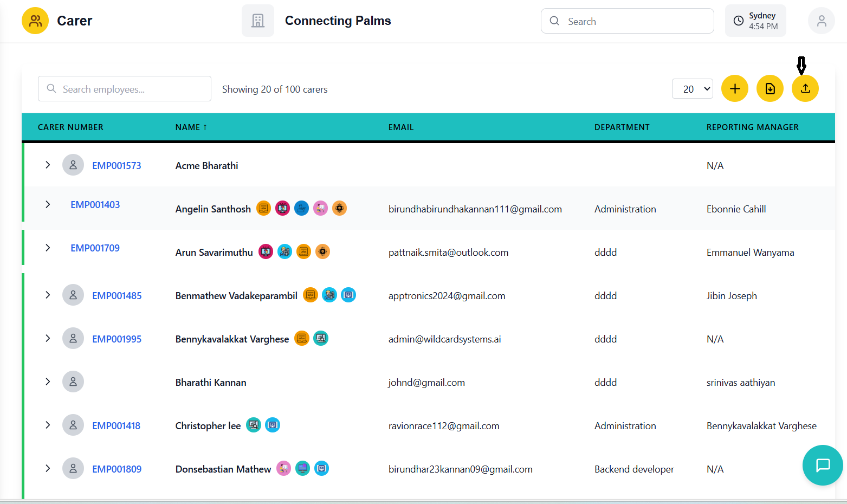847x504 pixels.
Task: Click first skill badge next to Angelin Santhosh
Action: 263,208
